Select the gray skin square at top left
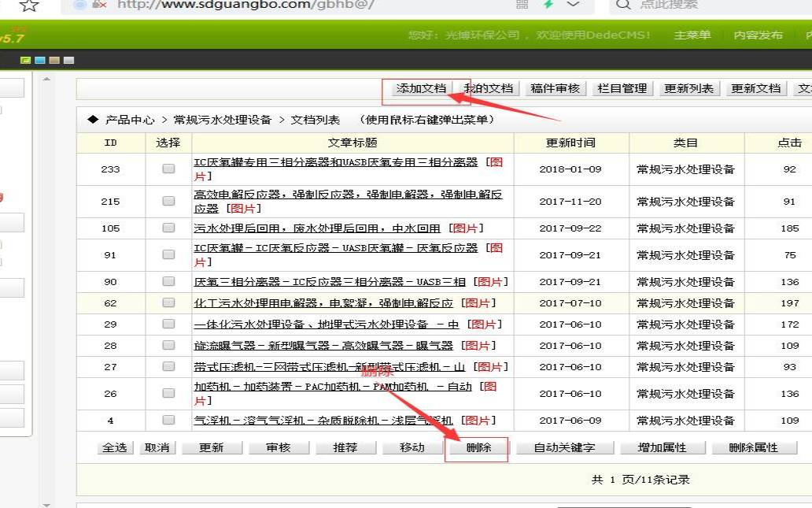The image size is (812, 508). click(68, 60)
